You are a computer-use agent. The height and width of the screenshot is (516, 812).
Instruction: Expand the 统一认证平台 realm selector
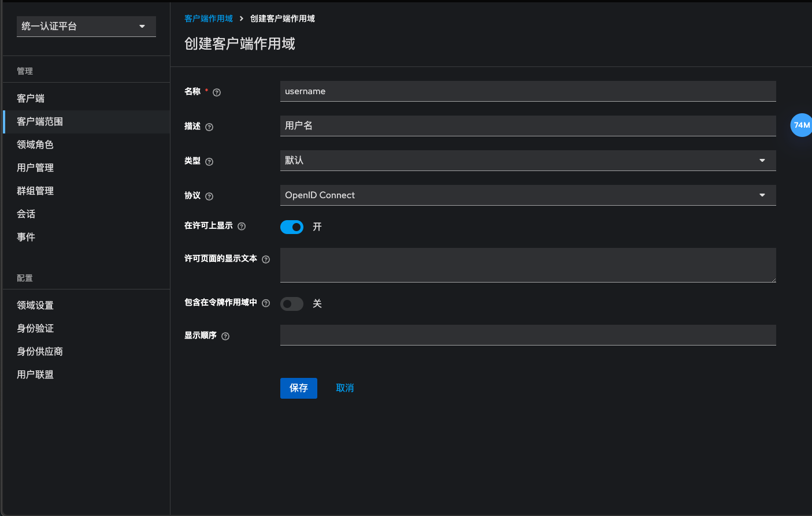(x=86, y=27)
